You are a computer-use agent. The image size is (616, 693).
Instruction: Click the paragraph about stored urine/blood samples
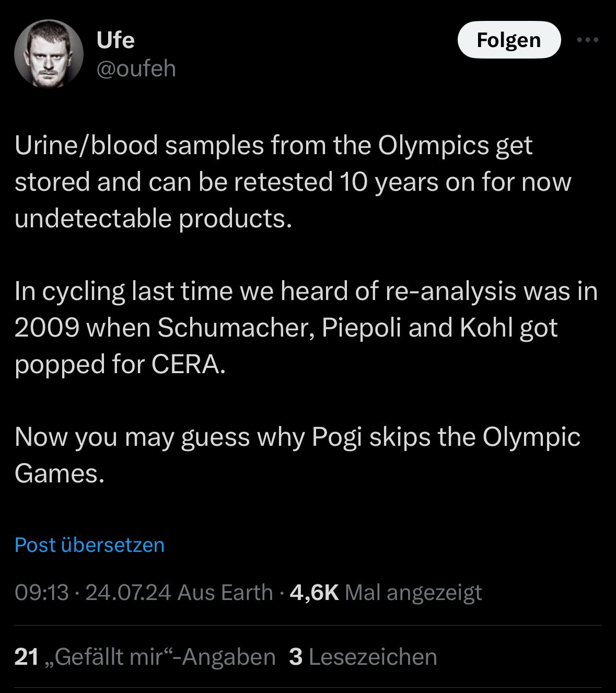[293, 181]
